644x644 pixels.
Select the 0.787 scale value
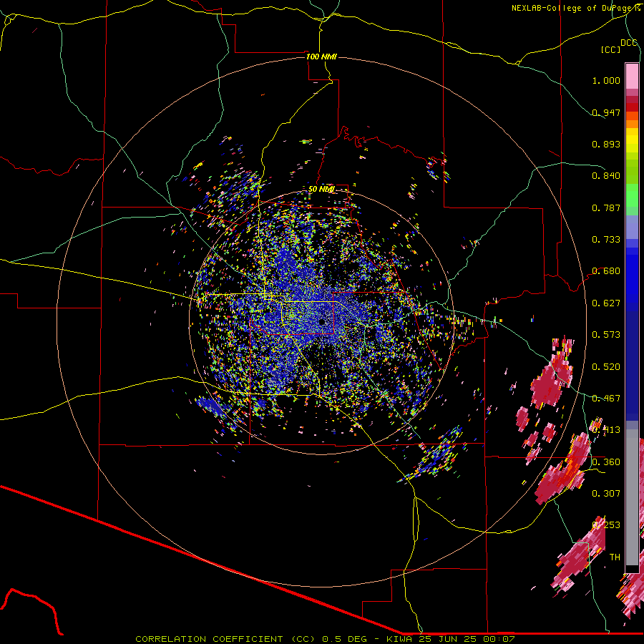[x=606, y=208]
